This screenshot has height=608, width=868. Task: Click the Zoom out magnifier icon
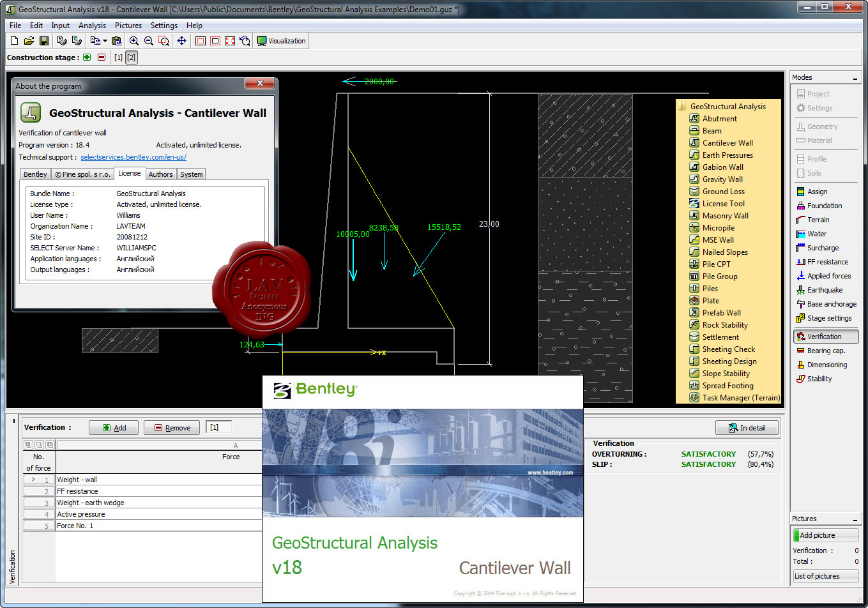pos(149,41)
